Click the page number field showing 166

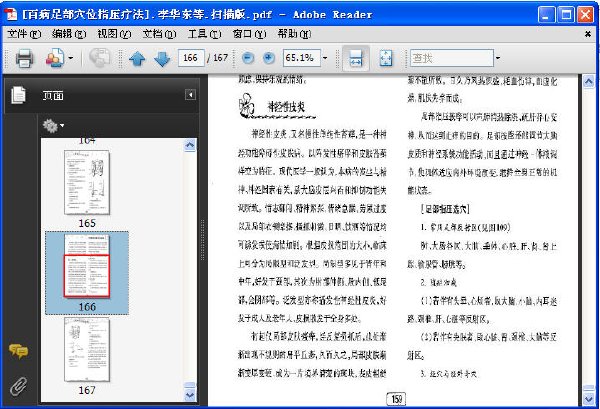pyautogui.click(x=191, y=58)
